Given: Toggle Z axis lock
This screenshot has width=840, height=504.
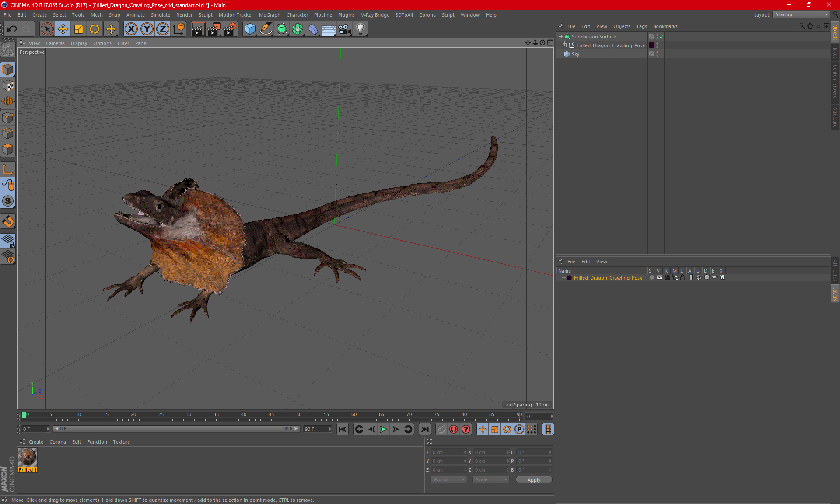Looking at the screenshot, I should click(x=163, y=29).
